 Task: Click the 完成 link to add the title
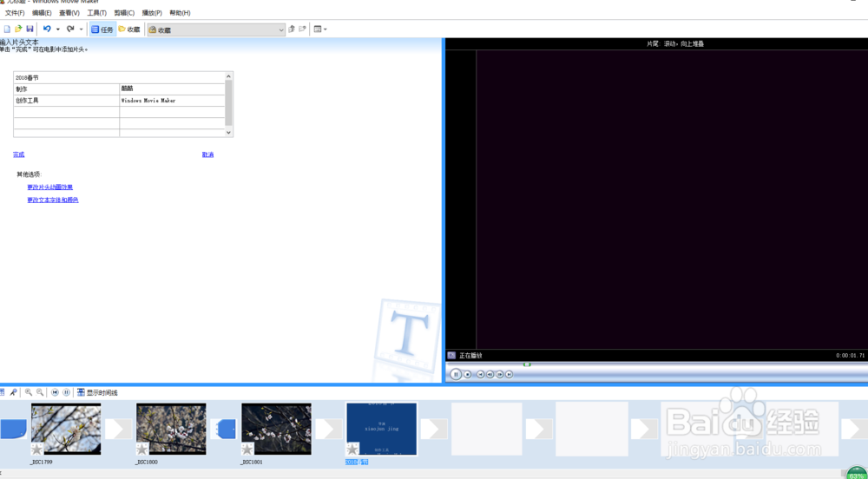[19, 154]
